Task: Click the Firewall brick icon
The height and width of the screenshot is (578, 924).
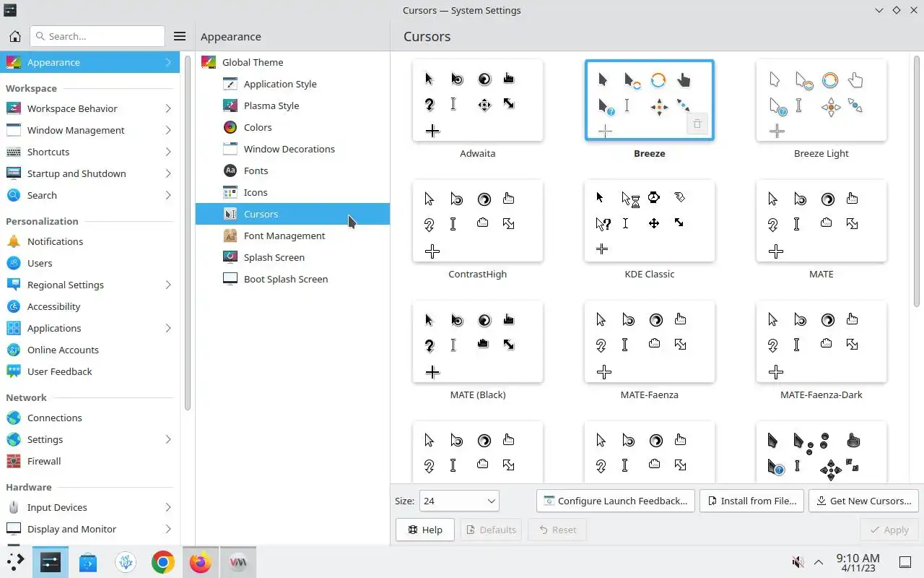Action: (x=14, y=461)
